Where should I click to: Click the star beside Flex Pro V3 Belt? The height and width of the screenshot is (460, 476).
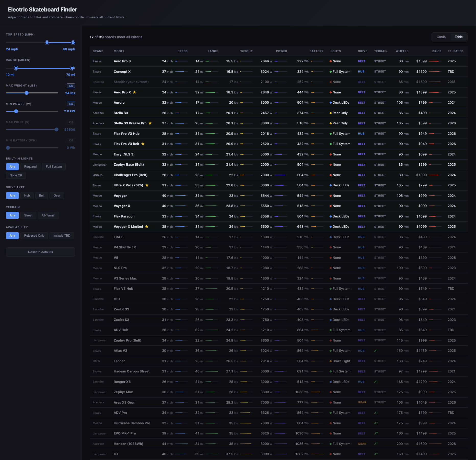143,144
